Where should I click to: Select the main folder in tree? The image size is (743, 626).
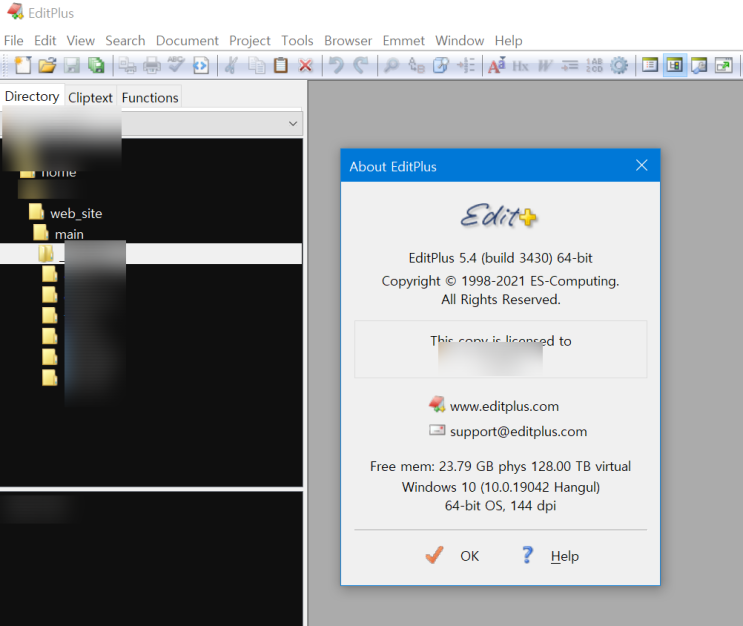click(x=58, y=234)
